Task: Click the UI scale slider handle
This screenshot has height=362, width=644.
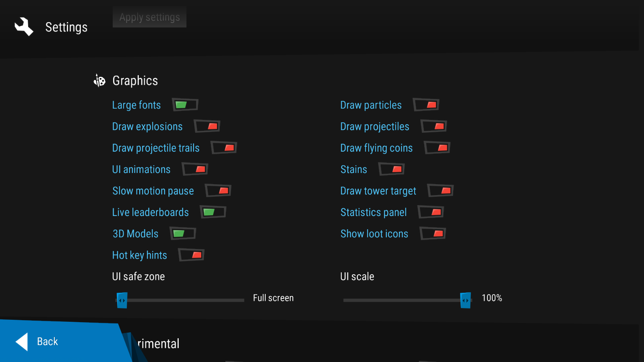Action: click(x=465, y=300)
